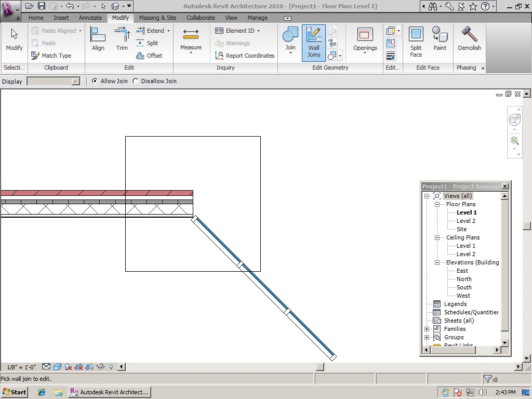Collapse the Views (all) tree node
Image resolution: width=532 pixels, height=399 pixels.
point(427,196)
